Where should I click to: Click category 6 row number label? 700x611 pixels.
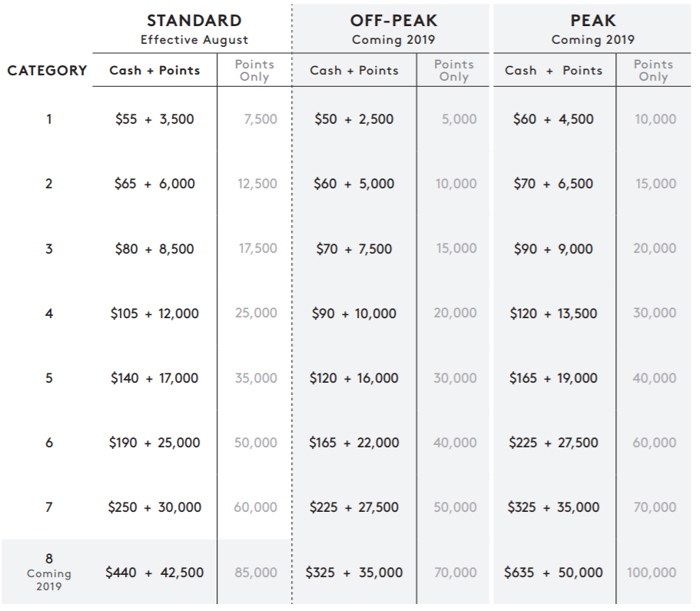point(49,443)
